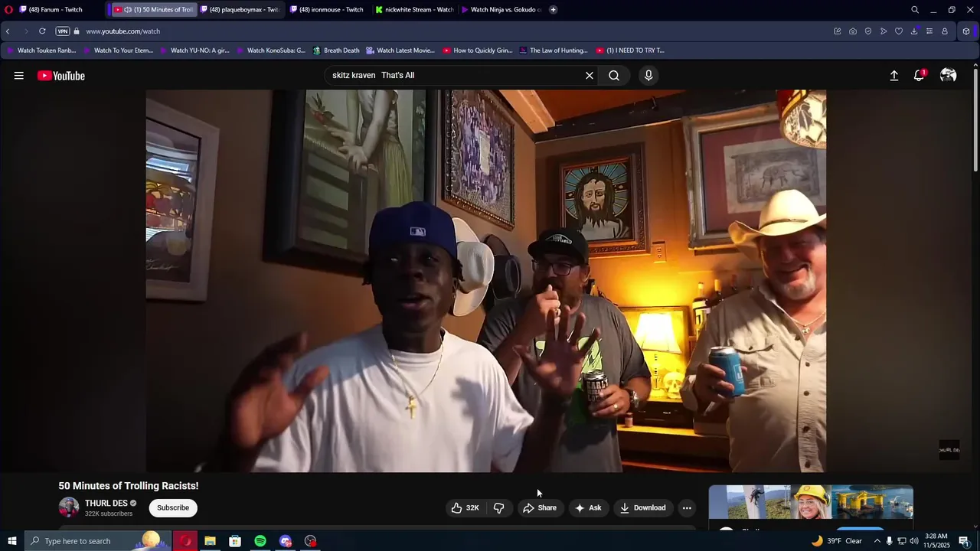
Task: Toggle the VPN badge in the address bar
Action: click(63, 31)
